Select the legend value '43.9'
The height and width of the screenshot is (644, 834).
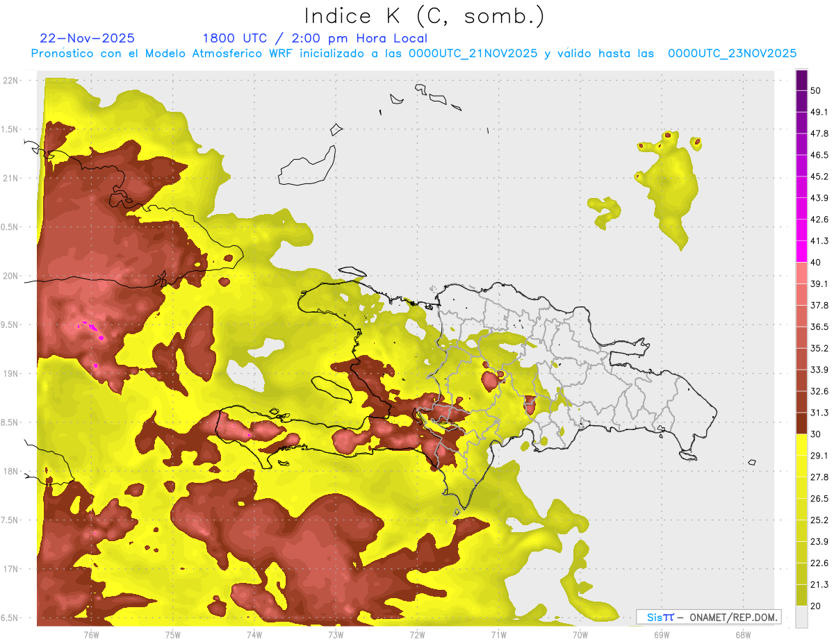click(819, 198)
